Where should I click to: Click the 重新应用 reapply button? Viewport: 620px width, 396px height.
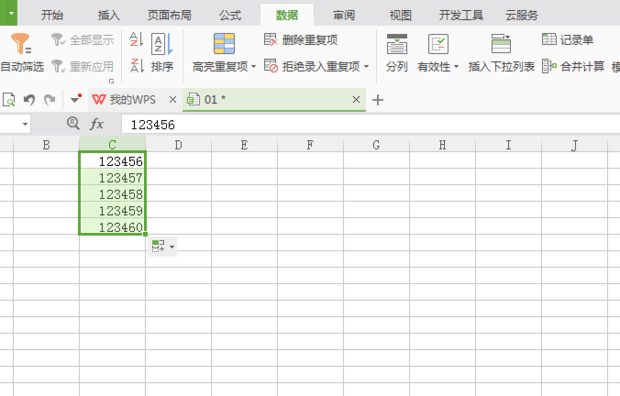coord(82,66)
